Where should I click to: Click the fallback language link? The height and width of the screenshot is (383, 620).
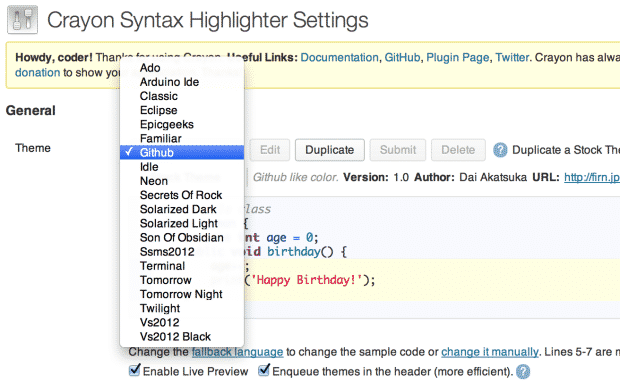[x=237, y=352]
